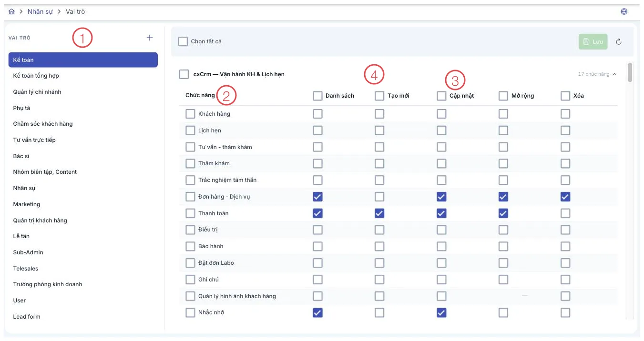
Task: Go to home via breadcrumb house icon
Action: pyautogui.click(x=11, y=11)
